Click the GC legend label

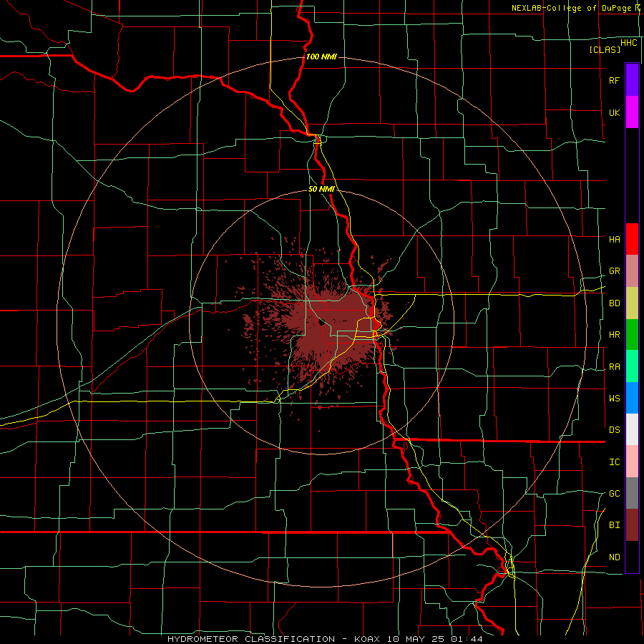point(614,494)
